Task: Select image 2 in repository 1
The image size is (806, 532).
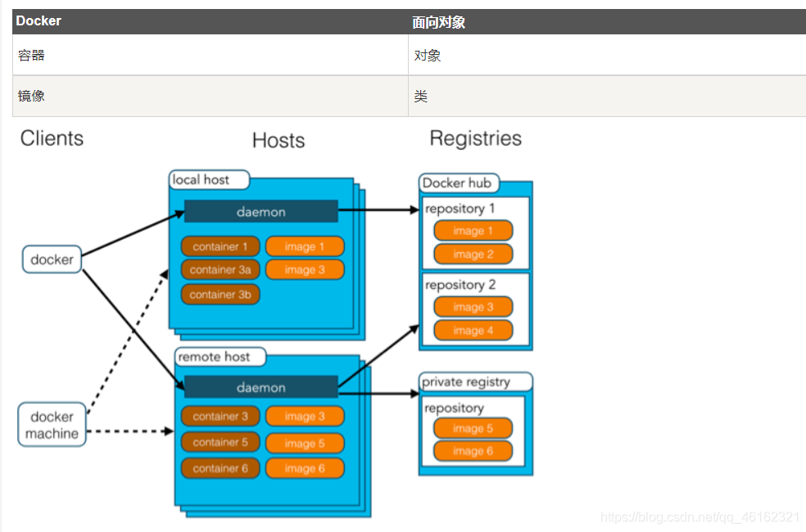Action: (x=473, y=255)
